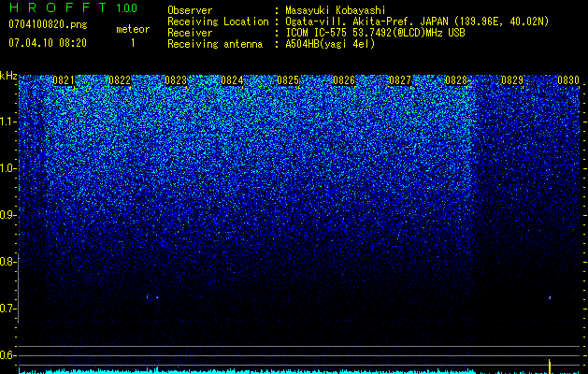This screenshot has width=588, height=374.
Task: Click the Ogata-vill. Akita-Pref. JAPAN location text
Action: pyautogui.click(x=417, y=22)
